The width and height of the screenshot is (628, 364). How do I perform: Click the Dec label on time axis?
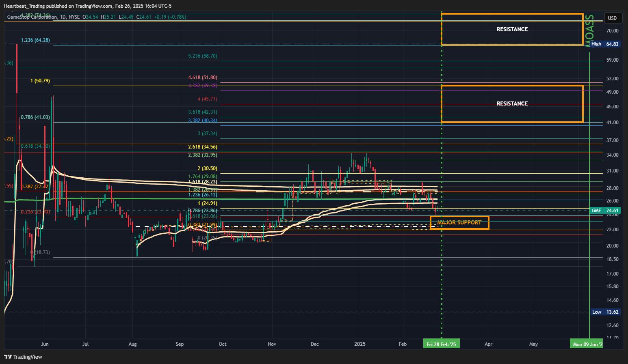[x=315, y=344]
